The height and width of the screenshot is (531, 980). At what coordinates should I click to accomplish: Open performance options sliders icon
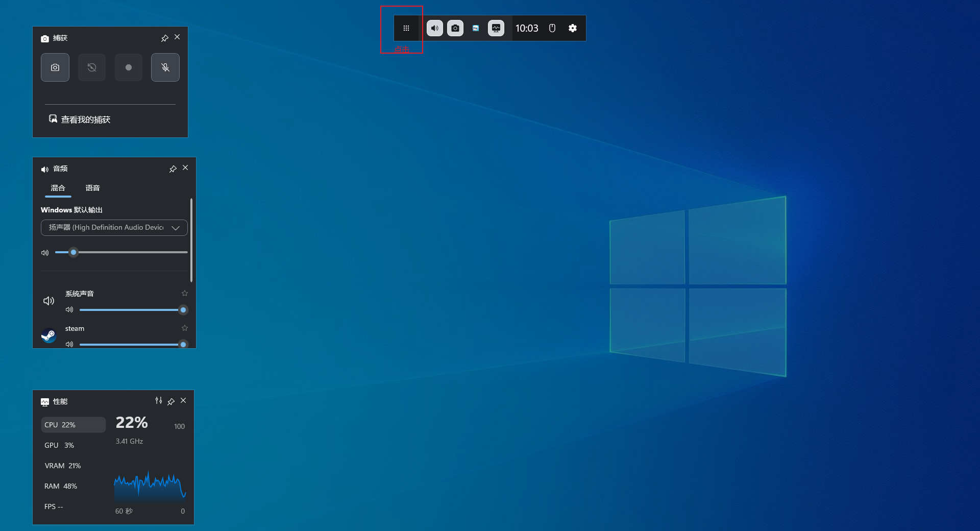click(x=159, y=401)
